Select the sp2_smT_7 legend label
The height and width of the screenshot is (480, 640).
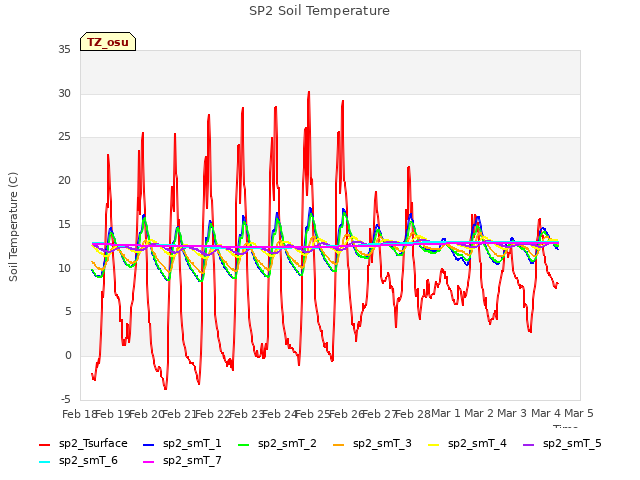[192, 461]
